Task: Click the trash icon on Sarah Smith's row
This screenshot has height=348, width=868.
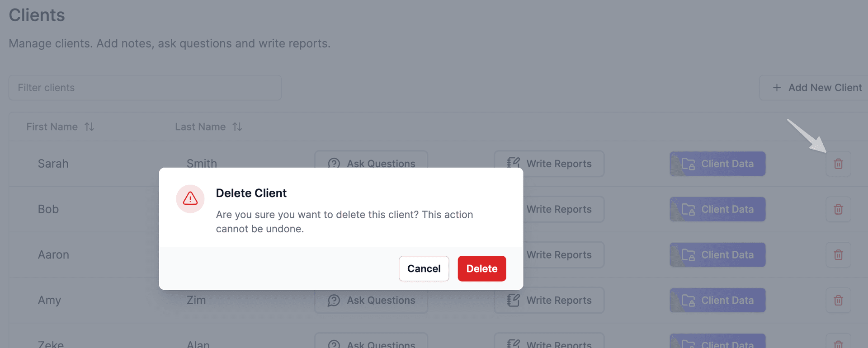Action: pyautogui.click(x=838, y=164)
